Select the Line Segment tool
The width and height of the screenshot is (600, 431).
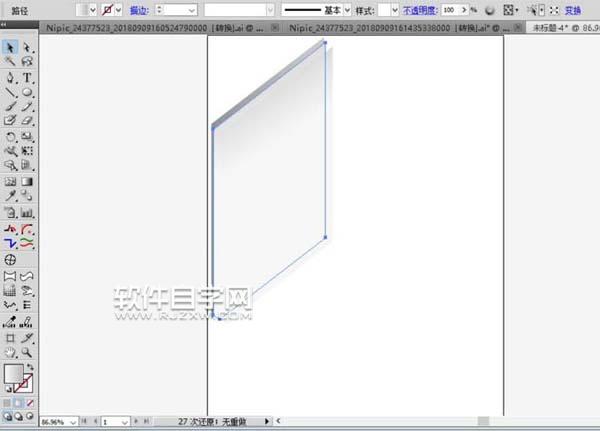[x=10, y=92]
